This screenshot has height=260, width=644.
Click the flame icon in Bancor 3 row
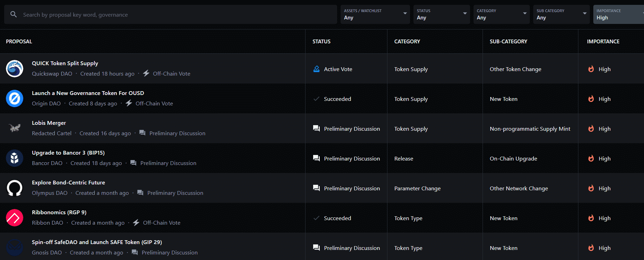point(591,158)
